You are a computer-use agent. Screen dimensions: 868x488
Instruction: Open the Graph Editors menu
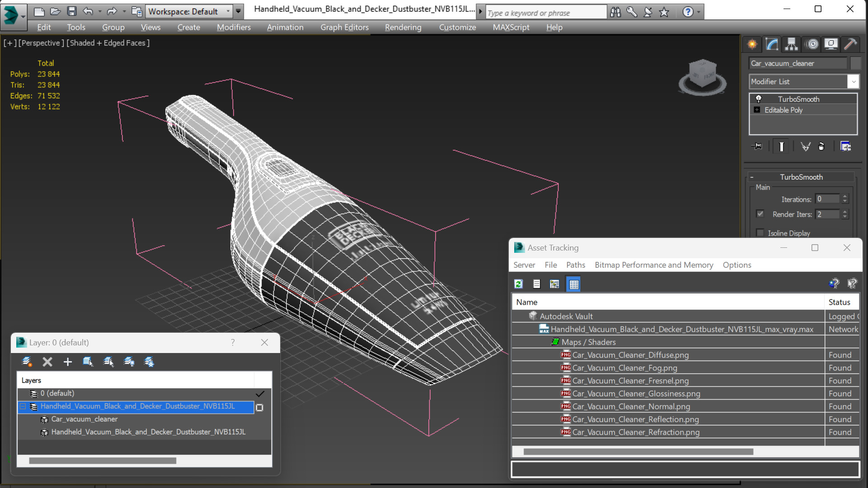tap(344, 28)
